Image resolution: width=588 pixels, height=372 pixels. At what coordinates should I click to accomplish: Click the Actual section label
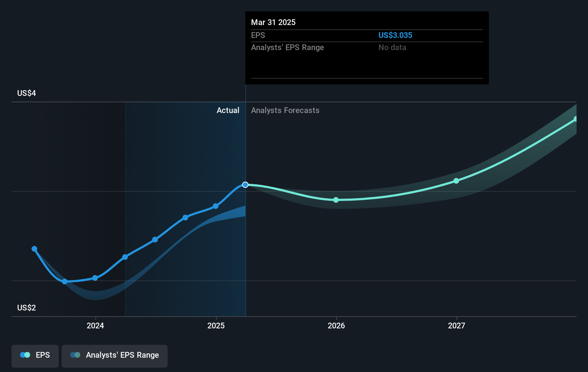coord(228,111)
